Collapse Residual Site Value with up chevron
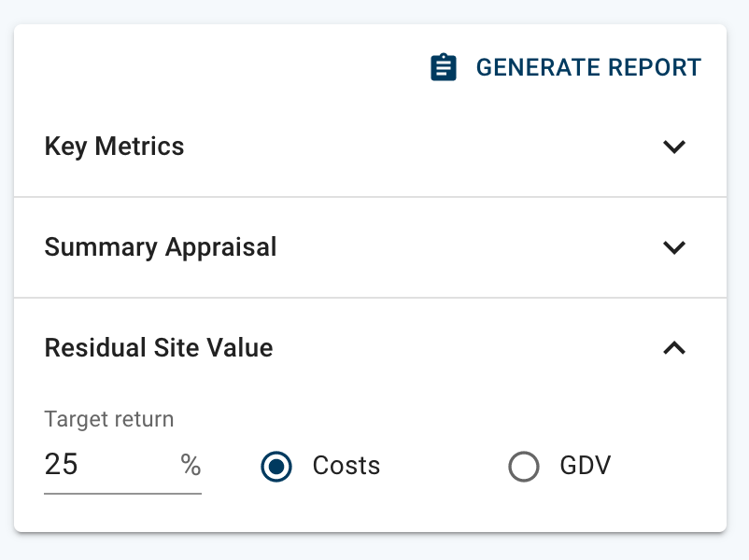This screenshot has width=749, height=560. pyautogui.click(x=674, y=348)
